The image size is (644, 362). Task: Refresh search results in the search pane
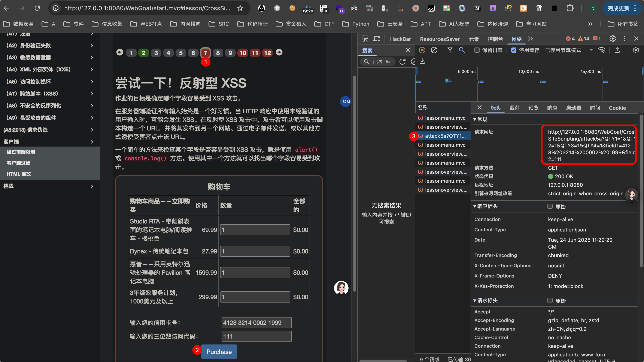coord(402,62)
